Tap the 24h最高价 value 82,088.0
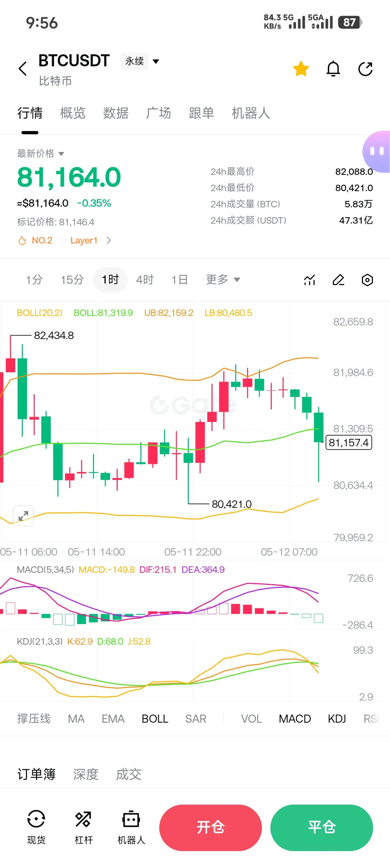 [354, 172]
